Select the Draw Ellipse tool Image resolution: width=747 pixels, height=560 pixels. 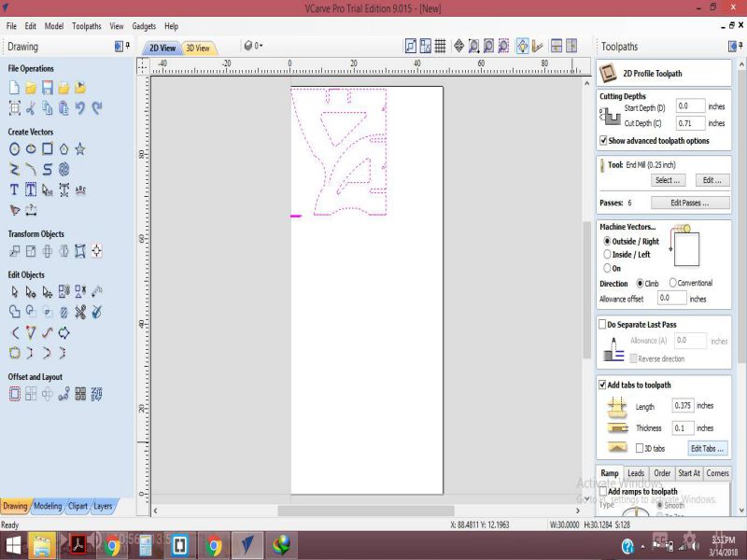tap(31, 149)
